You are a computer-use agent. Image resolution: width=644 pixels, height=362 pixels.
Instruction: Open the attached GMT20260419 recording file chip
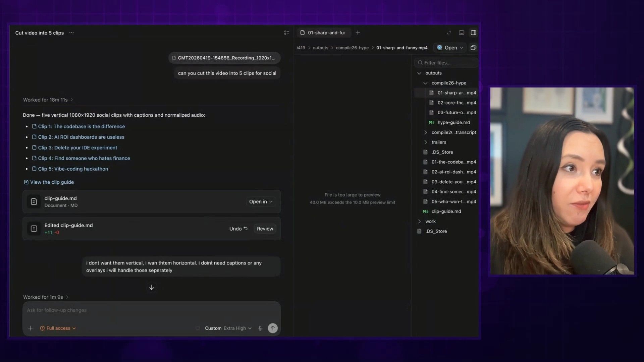[x=224, y=58]
